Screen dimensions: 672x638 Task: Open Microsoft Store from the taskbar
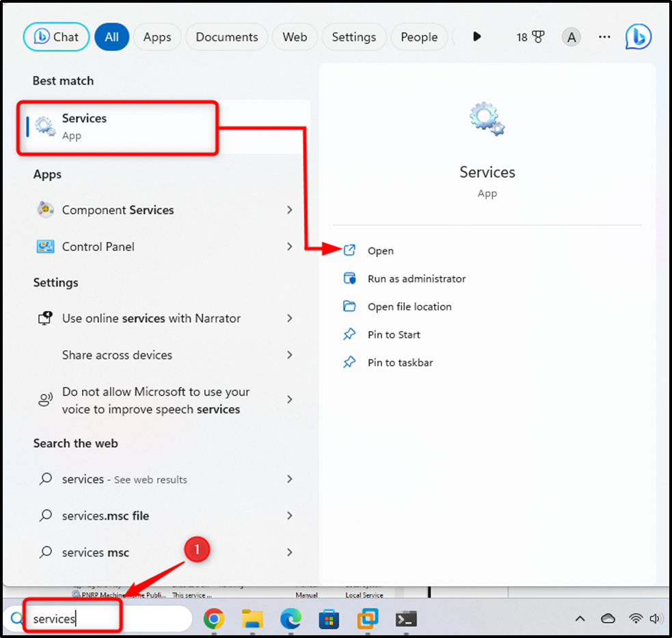(329, 618)
